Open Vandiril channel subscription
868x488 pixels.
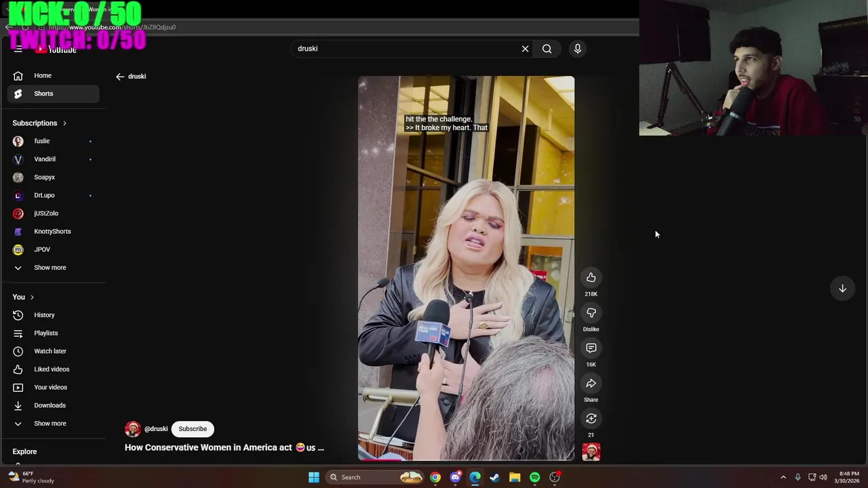[x=53, y=159]
